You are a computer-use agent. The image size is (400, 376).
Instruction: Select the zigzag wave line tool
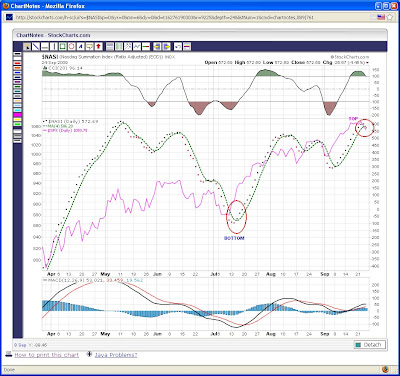pos(137,47)
